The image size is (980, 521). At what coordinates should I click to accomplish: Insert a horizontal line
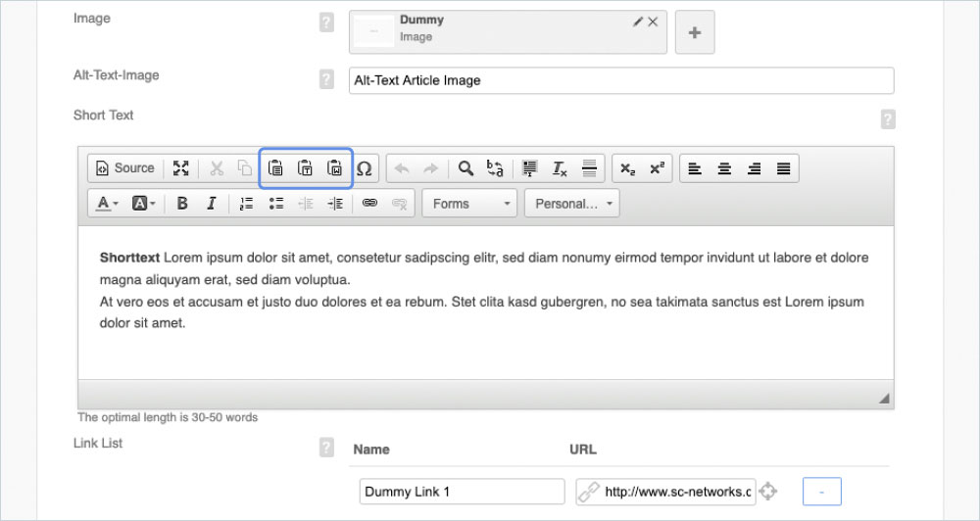click(589, 168)
